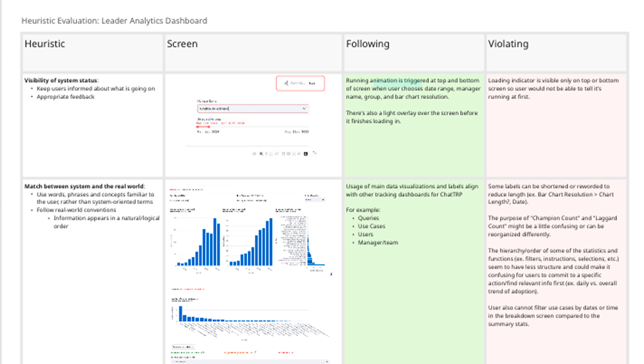Click the black square icon in chart toolbar
Image resolution: width=644 pixels, height=364 pixels.
click(306, 154)
